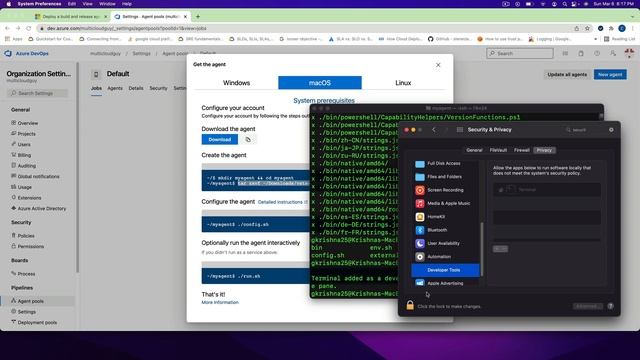Open Chrome's share page icon in address bar
This screenshot has width=640, height=360.
coord(576,28)
